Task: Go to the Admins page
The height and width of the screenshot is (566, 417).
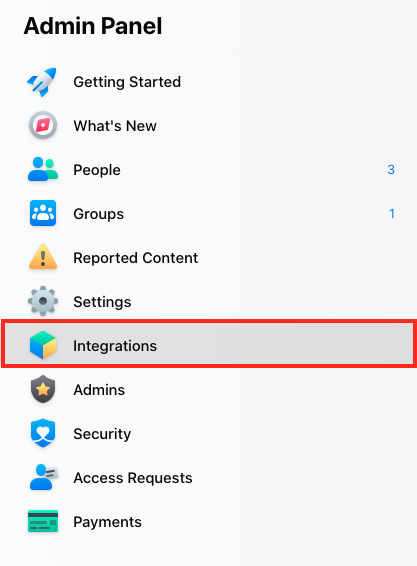Action: (x=99, y=390)
